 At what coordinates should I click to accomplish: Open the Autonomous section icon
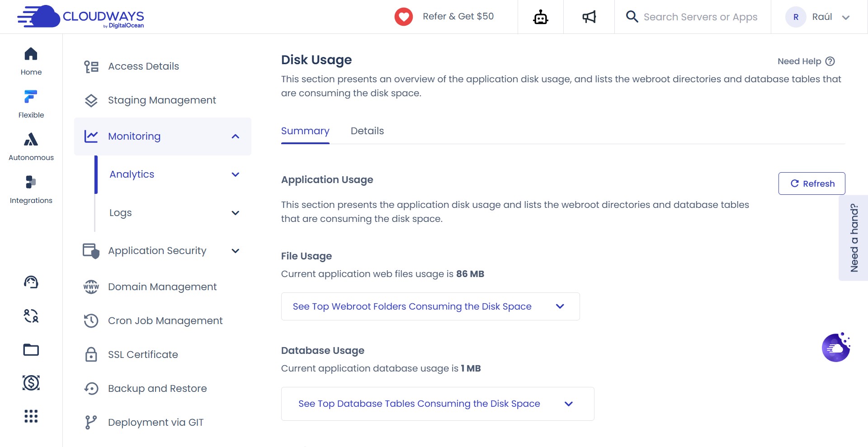[31, 140]
